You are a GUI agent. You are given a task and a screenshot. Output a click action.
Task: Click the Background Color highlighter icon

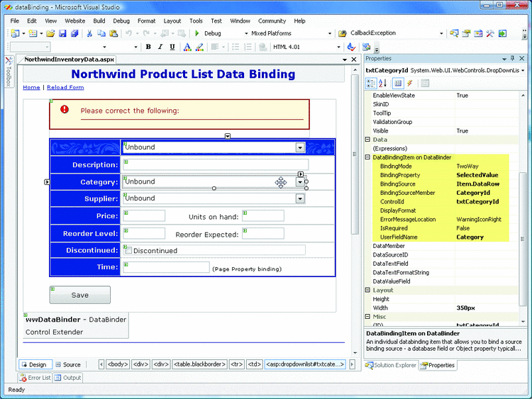199,47
